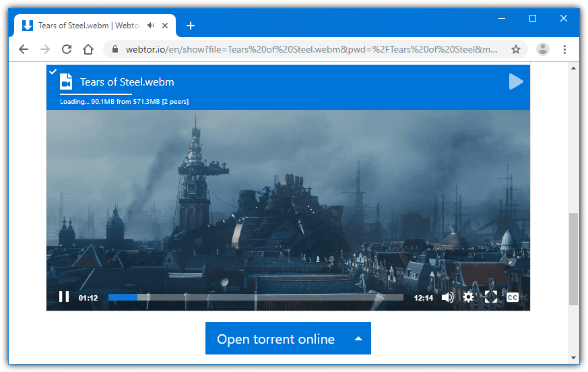This screenshot has height=372, width=588.
Task: Go forward in the browser
Action: coord(45,49)
